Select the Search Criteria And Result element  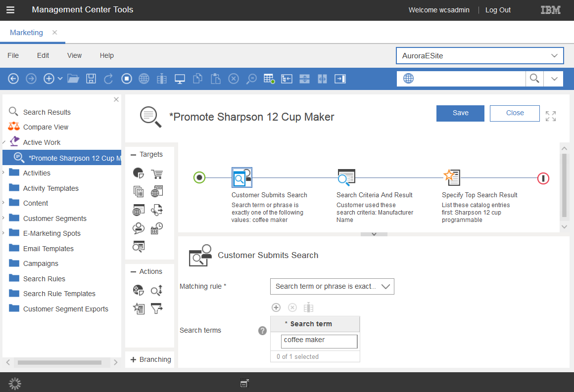(346, 177)
